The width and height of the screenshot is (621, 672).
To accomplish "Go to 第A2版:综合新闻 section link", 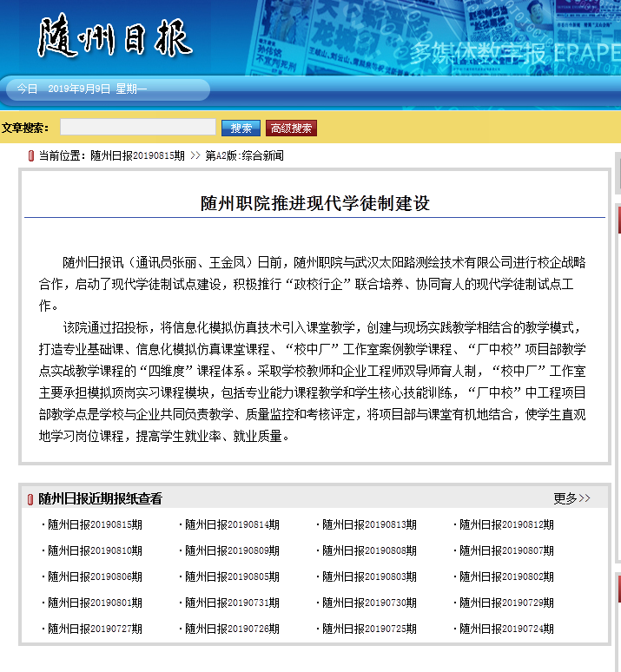I will click(x=244, y=156).
